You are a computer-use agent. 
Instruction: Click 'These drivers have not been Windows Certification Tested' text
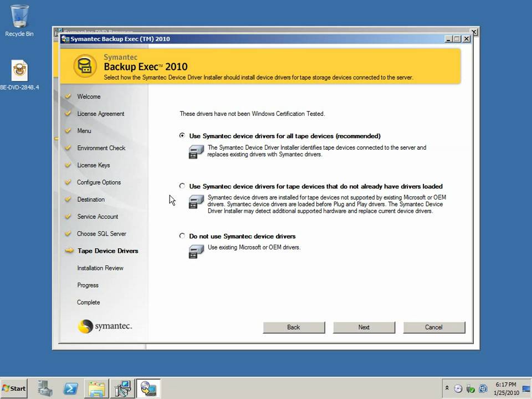(253, 114)
